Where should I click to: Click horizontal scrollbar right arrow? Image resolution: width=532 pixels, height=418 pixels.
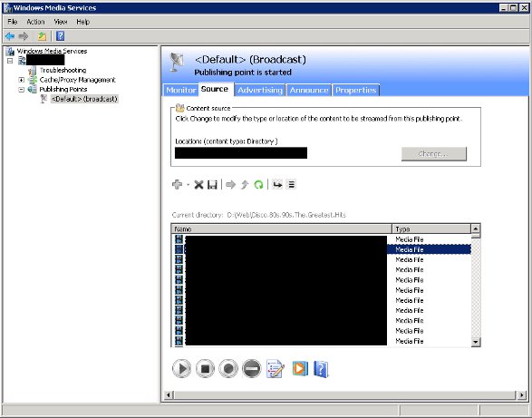522,395
